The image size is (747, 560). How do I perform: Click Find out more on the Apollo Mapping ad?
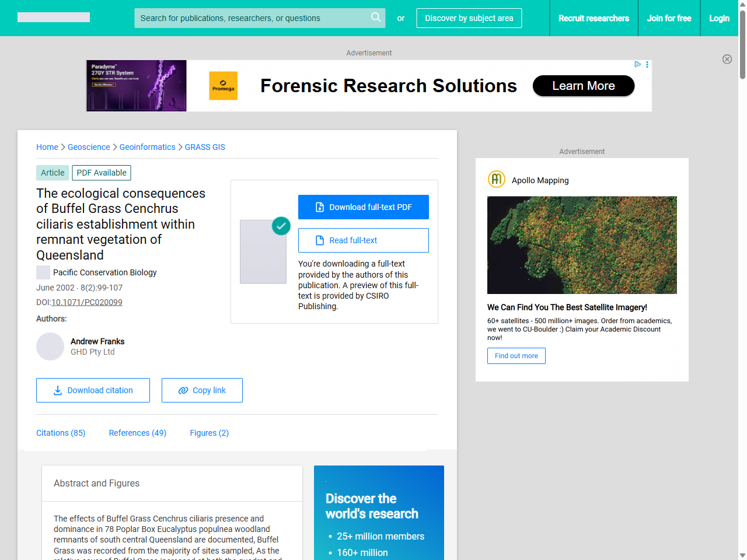coord(516,356)
